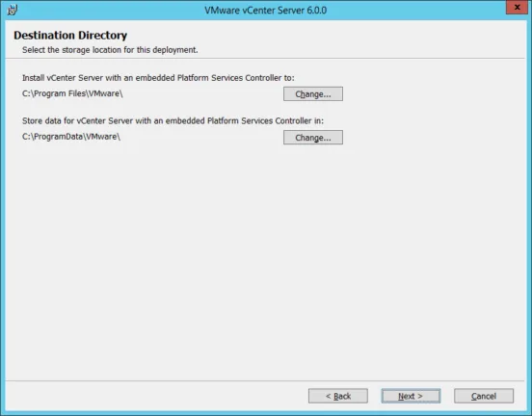Go to the Next installer step
The height and width of the screenshot is (416, 532).
pyautogui.click(x=411, y=396)
